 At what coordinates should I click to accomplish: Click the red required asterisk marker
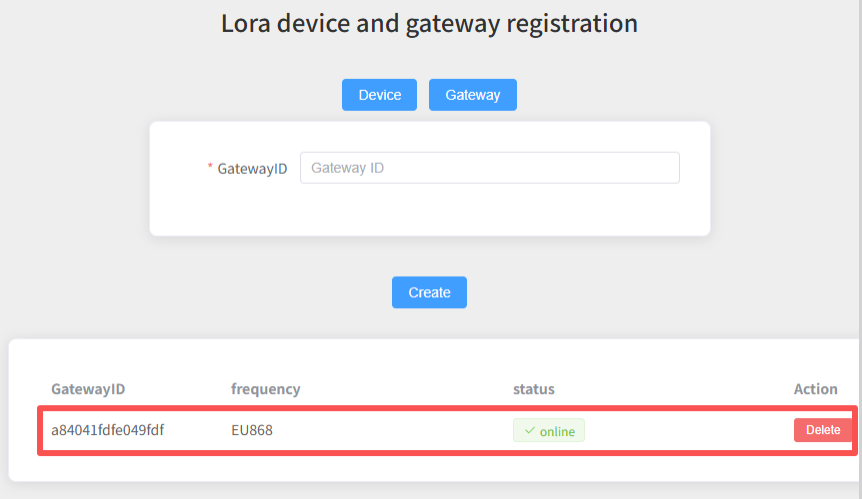210,168
